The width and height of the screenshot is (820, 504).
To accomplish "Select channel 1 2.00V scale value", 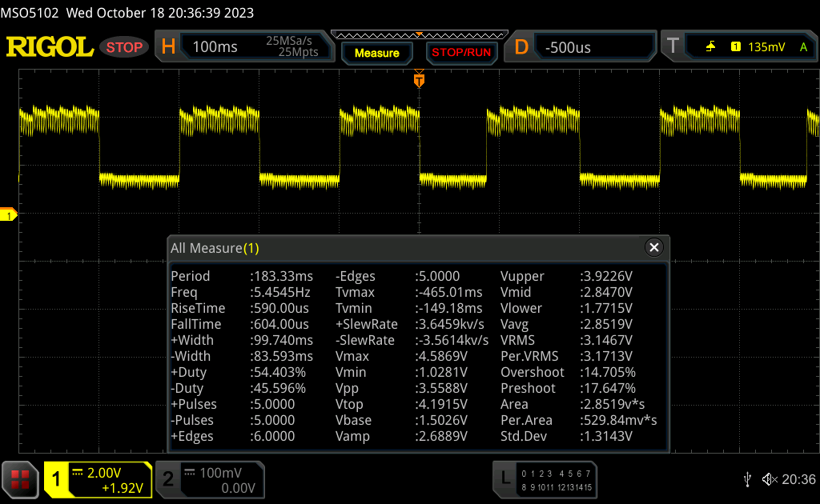I will (x=104, y=473).
